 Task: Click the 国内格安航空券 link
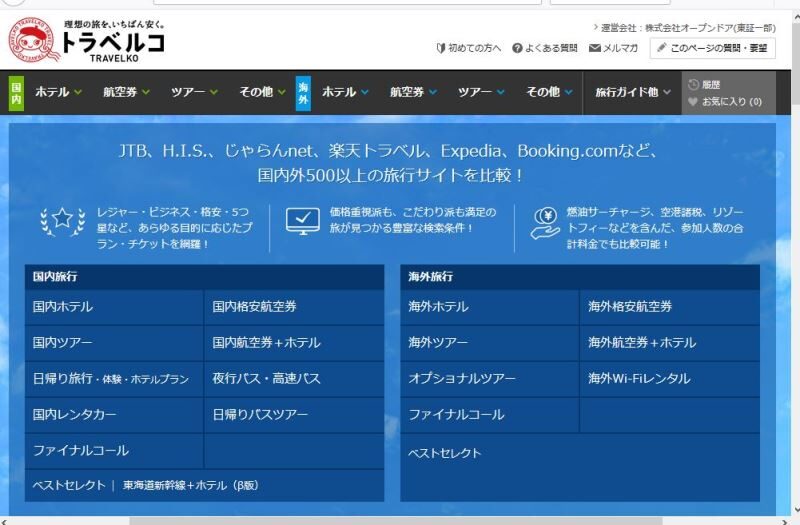click(254, 307)
